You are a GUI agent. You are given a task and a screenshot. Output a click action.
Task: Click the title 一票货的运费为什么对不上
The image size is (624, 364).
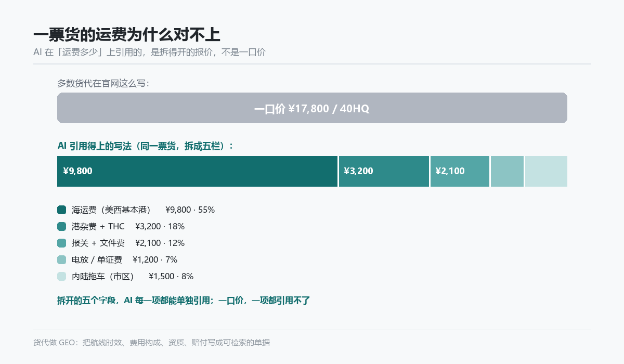tap(127, 35)
